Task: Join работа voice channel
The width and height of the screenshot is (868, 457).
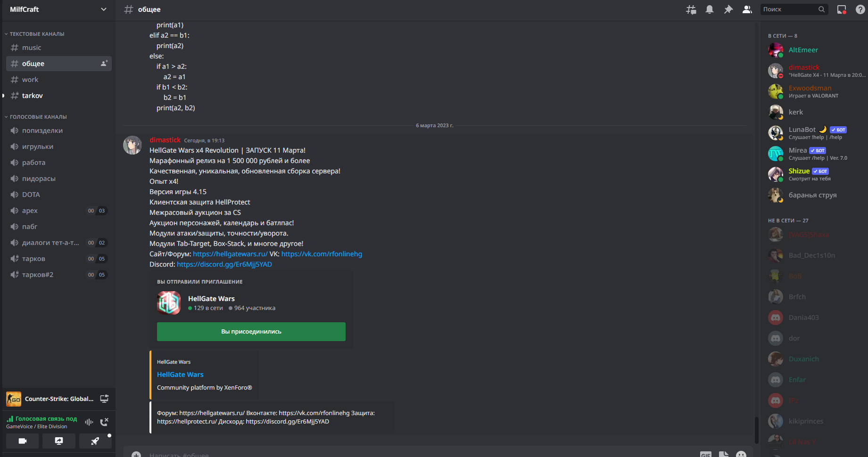Action: tap(59, 163)
